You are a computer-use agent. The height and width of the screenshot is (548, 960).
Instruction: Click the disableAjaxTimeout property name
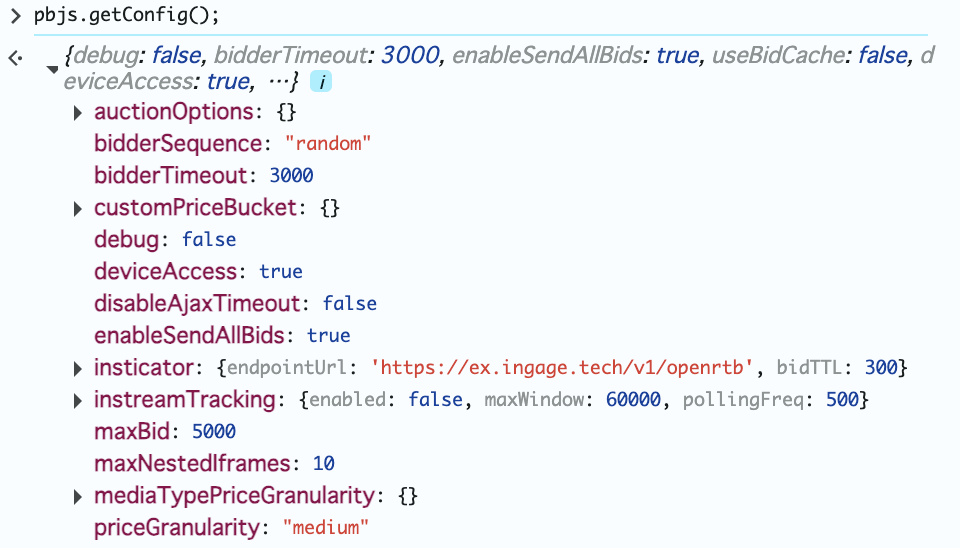197,304
